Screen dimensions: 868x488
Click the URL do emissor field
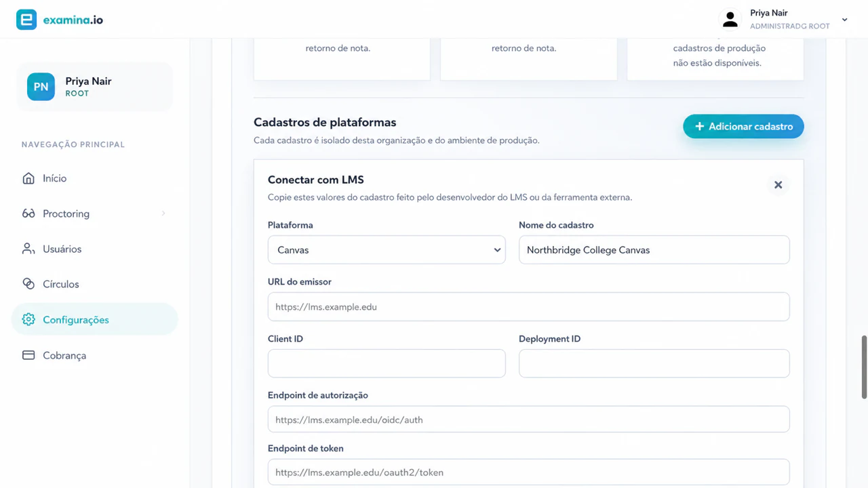click(x=529, y=306)
